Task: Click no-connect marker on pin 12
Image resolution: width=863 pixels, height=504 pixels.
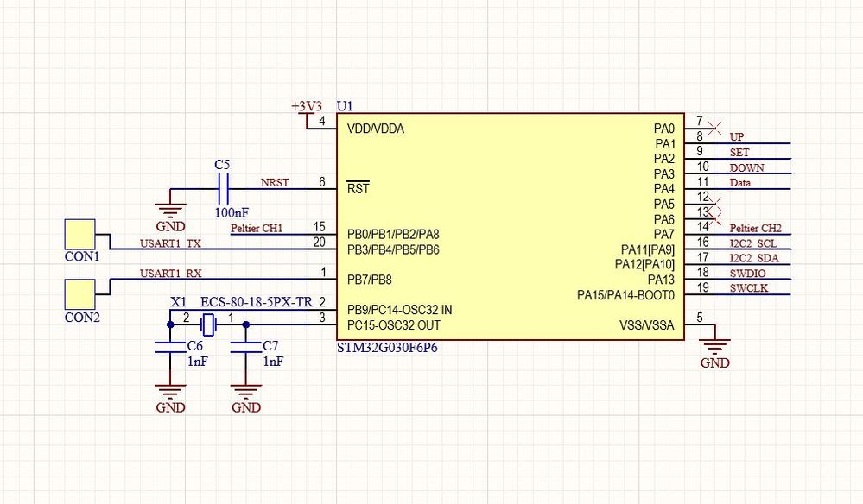Action: pos(715,204)
